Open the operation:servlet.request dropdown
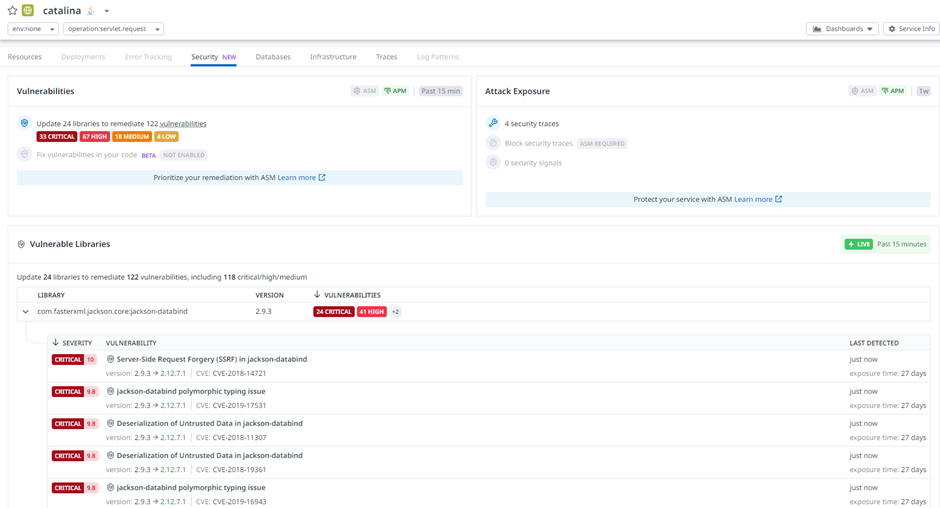 (x=113, y=29)
